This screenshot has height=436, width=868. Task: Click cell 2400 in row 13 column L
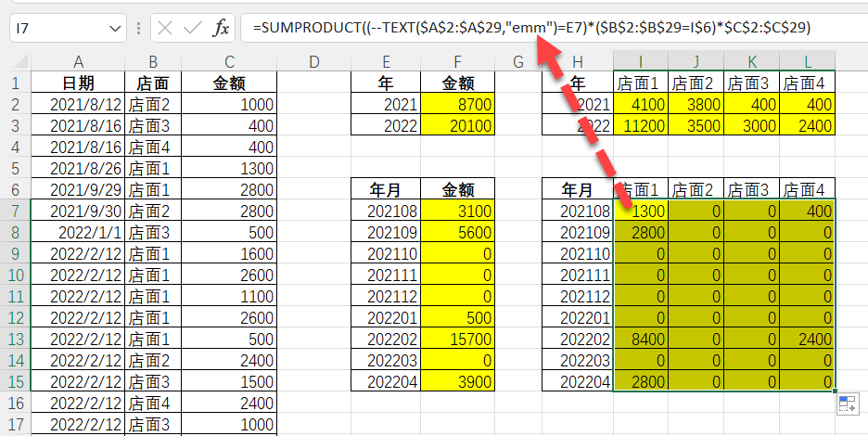click(x=807, y=339)
